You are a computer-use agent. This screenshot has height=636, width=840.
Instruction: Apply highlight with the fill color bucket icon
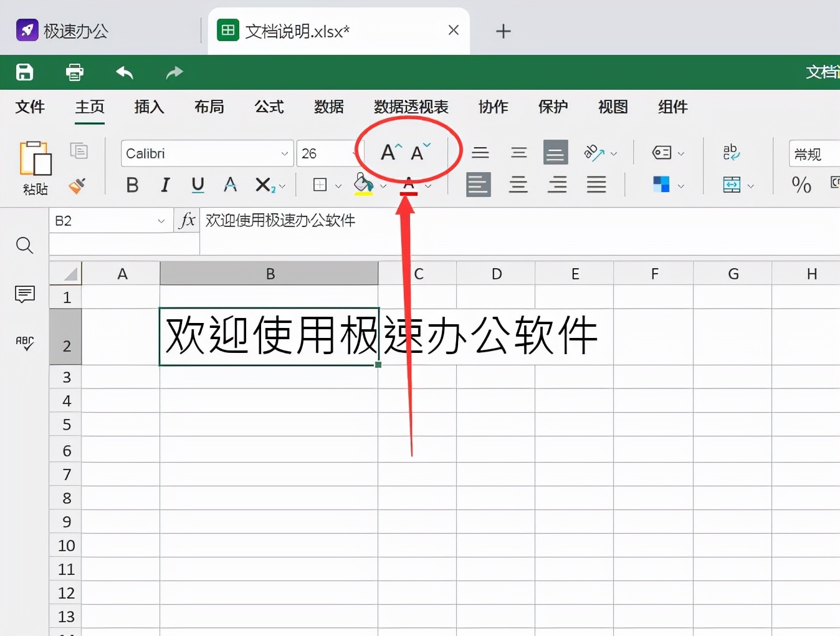tap(363, 185)
